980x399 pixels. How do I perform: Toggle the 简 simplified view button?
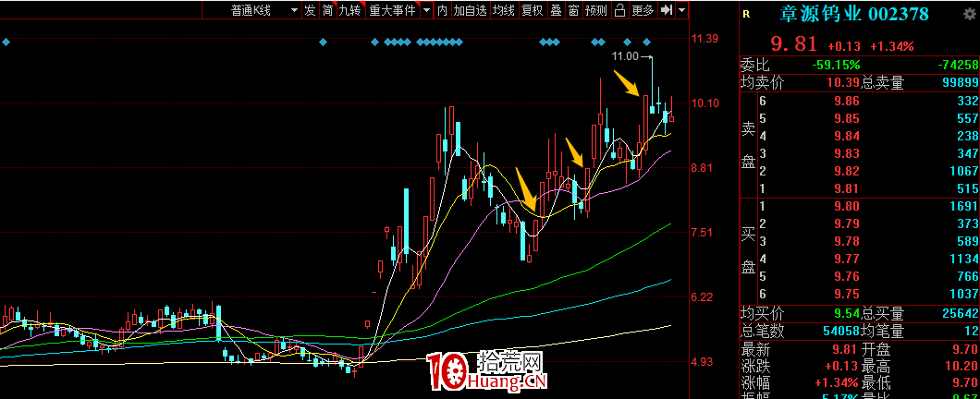(327, 10)
